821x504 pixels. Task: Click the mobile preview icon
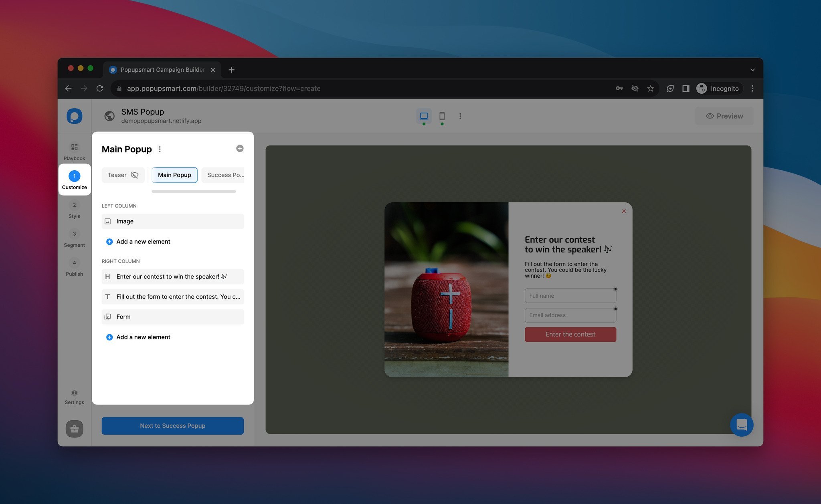click(x=442, y=116)
